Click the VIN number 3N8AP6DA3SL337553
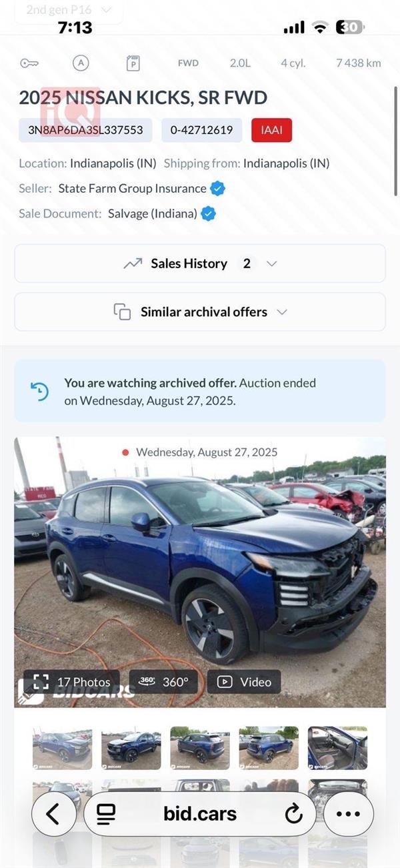Image resolution: width=400 pixels, height=868 pixels. [x=84, y=131]
